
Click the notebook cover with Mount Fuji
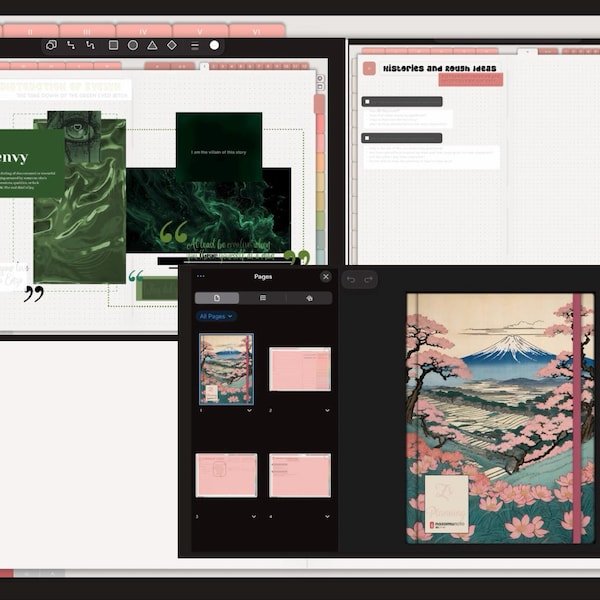point(501,418)
